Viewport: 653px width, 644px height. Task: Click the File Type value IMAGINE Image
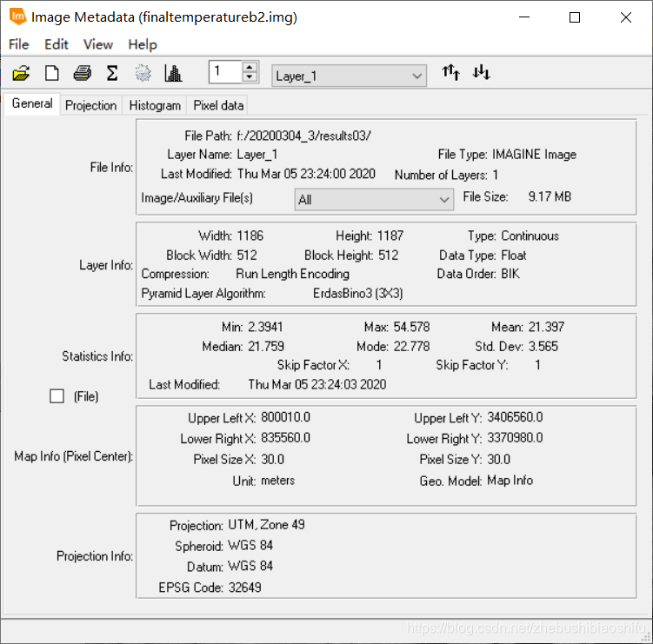coord(534,155)
